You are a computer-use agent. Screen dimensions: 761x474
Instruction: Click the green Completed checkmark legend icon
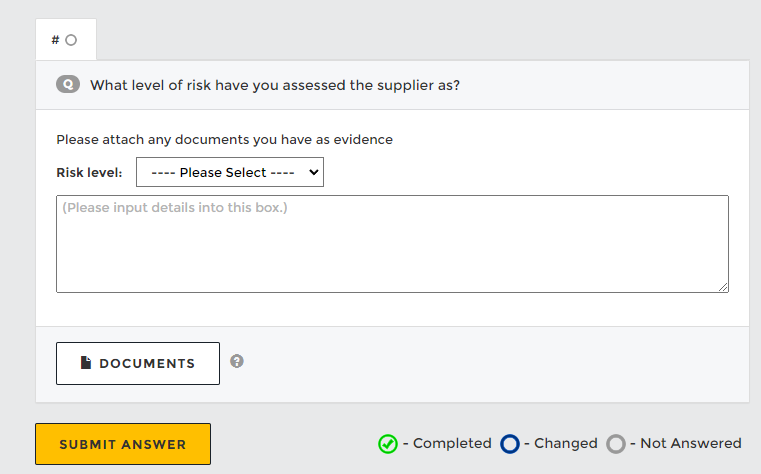[388, 444]
